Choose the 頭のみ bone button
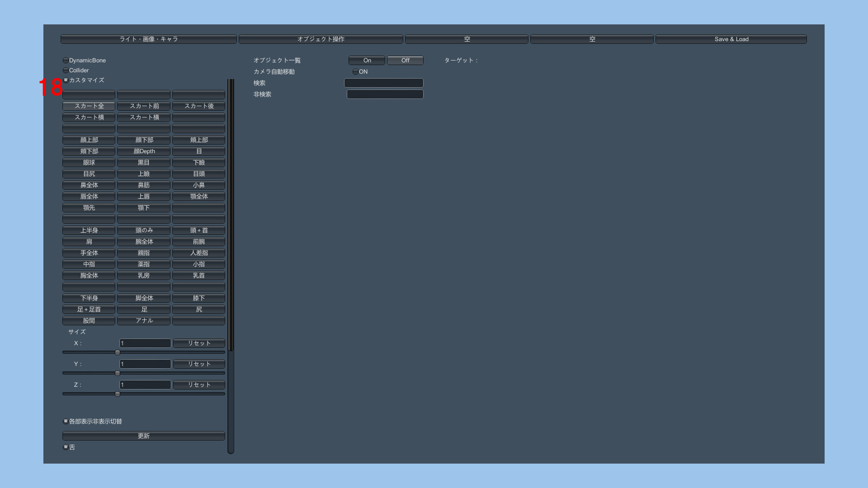 click(144, 230)
